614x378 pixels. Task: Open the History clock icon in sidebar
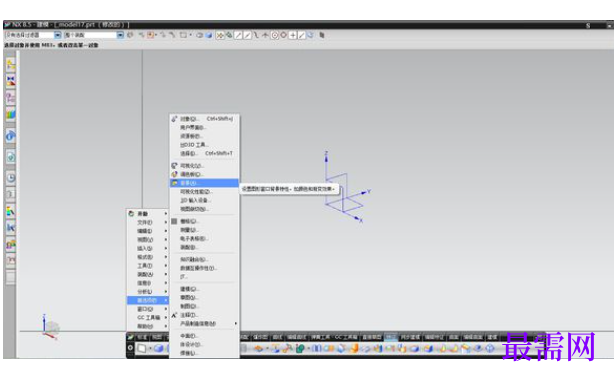pos(11,177)
